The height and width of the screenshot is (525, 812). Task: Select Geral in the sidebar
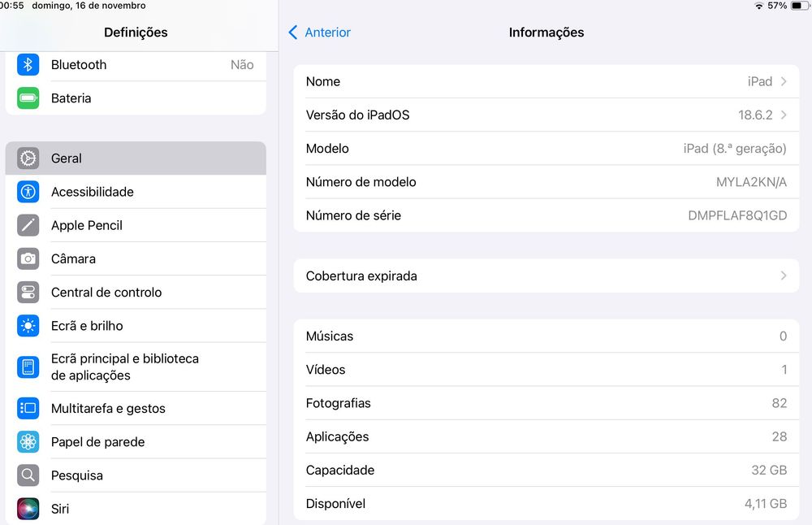coord(136,158)
